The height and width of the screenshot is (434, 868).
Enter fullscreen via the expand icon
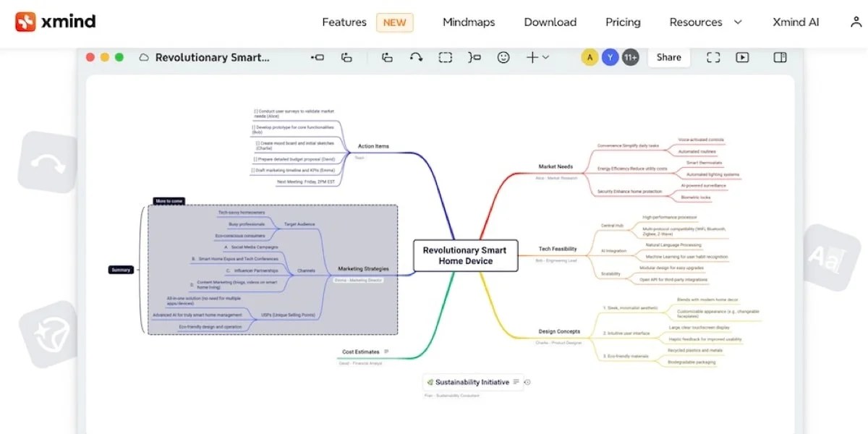point(713,57)
